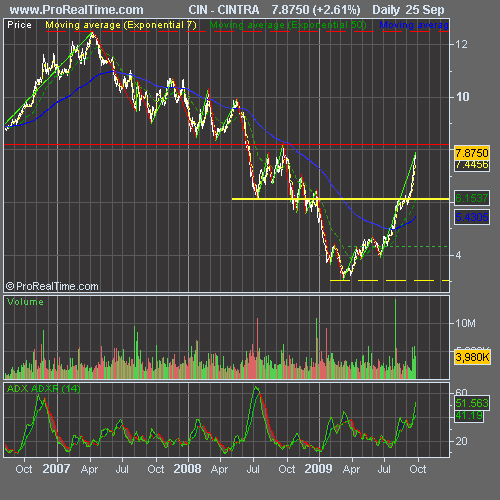Click the 2008 year marker on time axis
500x500 pixels.
tap(187, 469)
